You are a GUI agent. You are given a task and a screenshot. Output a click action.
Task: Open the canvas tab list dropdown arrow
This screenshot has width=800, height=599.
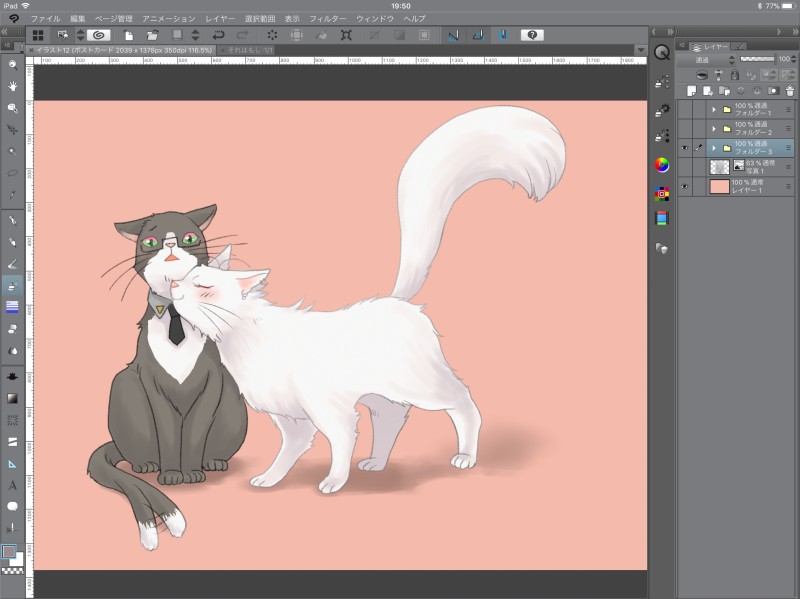pyautogui.click(x=641, y=50)
